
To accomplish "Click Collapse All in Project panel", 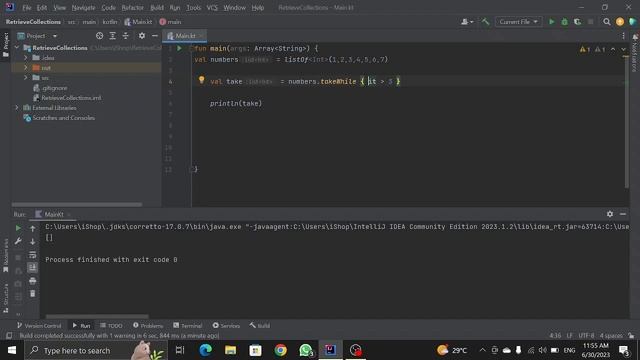I will [x=125, y=36].
